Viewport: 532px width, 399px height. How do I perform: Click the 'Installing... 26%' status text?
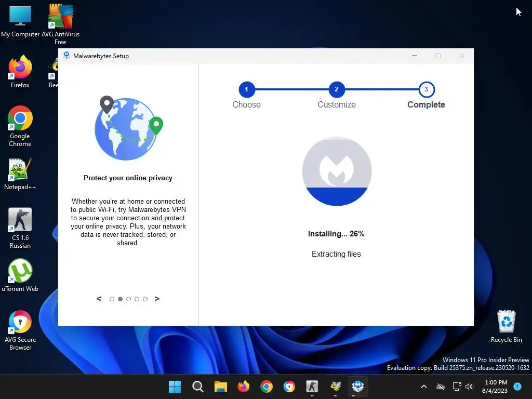pos(336,234)
